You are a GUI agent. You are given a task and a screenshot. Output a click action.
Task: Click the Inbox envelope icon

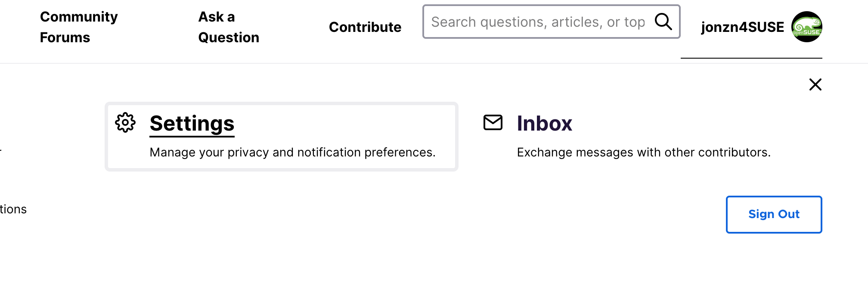(x=493, y=122)
